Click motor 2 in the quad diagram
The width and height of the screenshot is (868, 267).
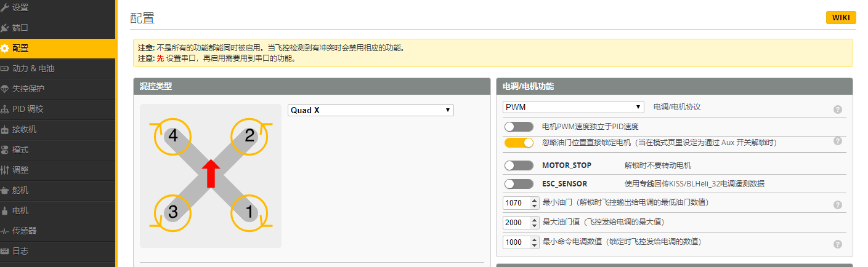[x=249, y=136]
